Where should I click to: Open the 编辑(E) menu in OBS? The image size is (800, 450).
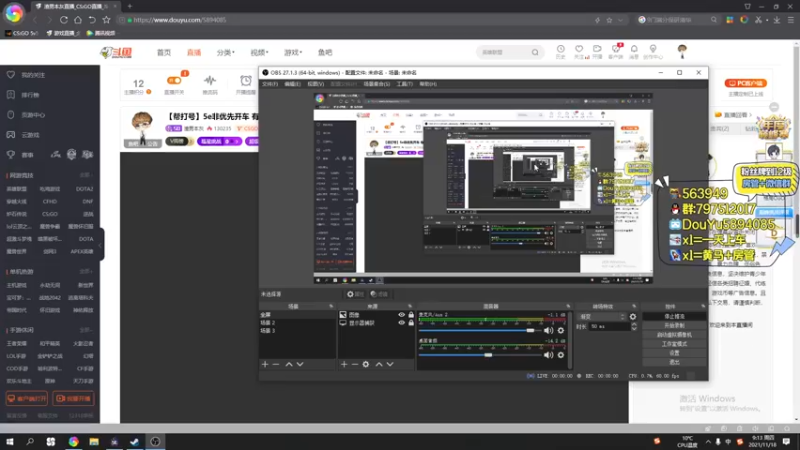pyautogui.click(x=292, y=84)
